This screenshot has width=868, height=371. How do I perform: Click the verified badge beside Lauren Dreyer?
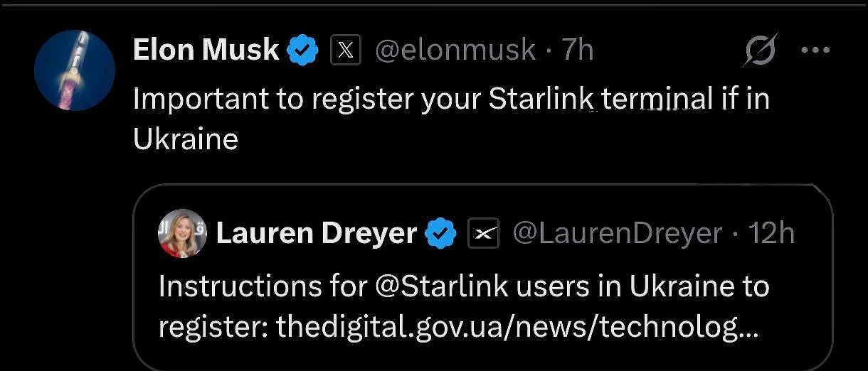pos(440,234)
